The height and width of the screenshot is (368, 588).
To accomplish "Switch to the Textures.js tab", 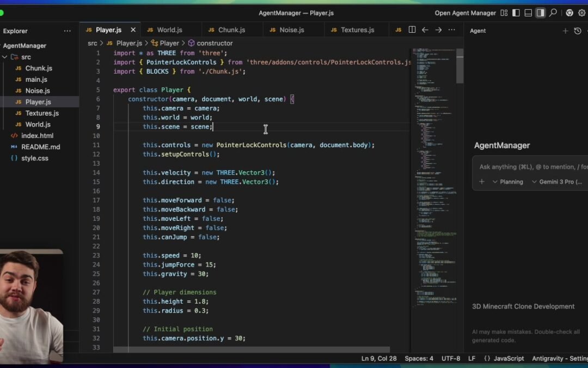I will (x=356, y=29).
